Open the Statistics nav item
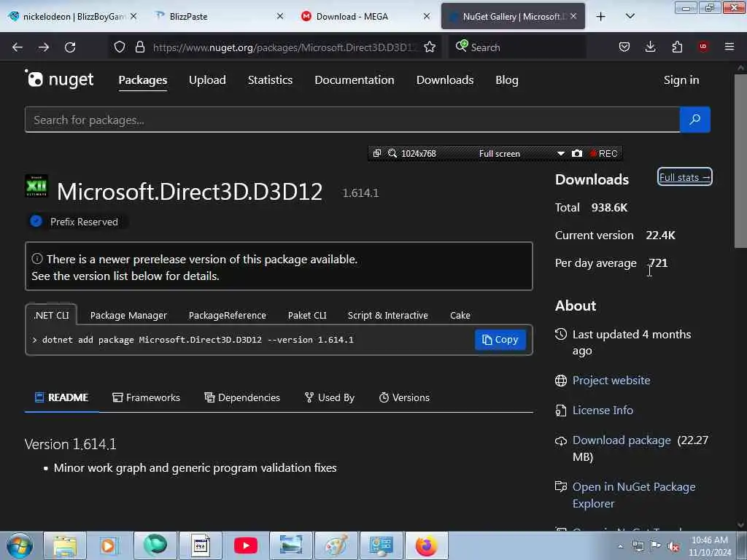 click(270, 80)
